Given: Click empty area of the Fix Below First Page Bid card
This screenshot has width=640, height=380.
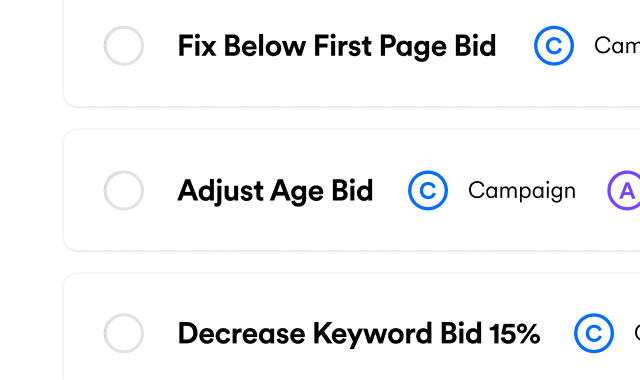Looking at the screenshot, I should pos(351,88).
